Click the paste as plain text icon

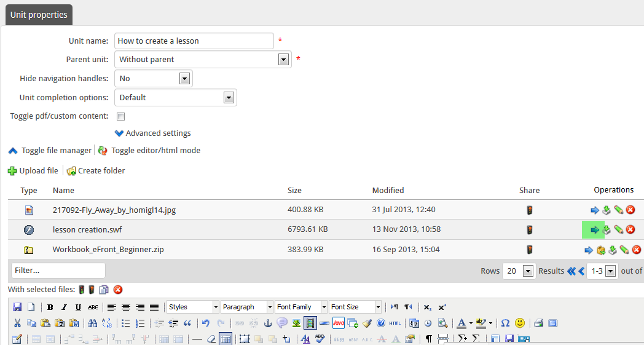point(60,323)
